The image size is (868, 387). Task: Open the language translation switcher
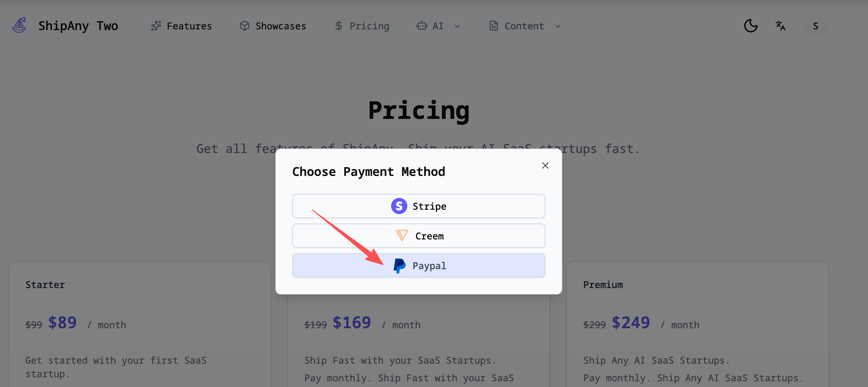[x=780, y=26]
